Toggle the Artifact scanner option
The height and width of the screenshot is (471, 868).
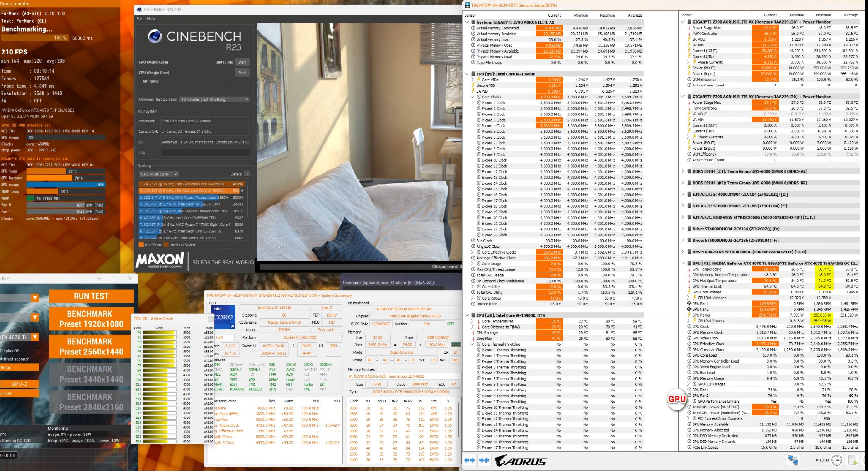(15, 359)
